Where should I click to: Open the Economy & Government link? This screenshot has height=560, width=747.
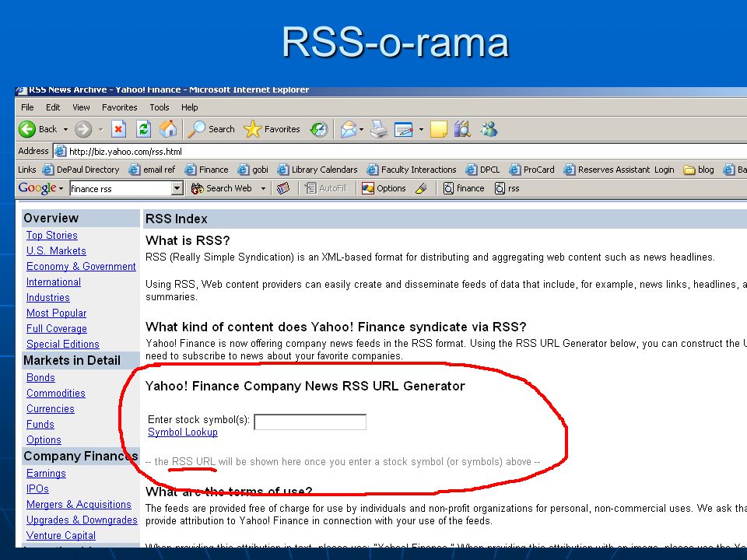[81, 267]
